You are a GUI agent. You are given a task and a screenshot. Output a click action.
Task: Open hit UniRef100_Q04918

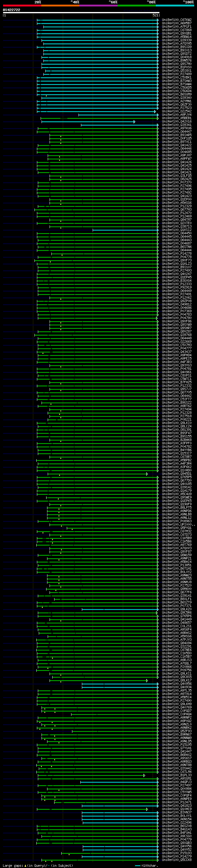(x=177, y=57)
